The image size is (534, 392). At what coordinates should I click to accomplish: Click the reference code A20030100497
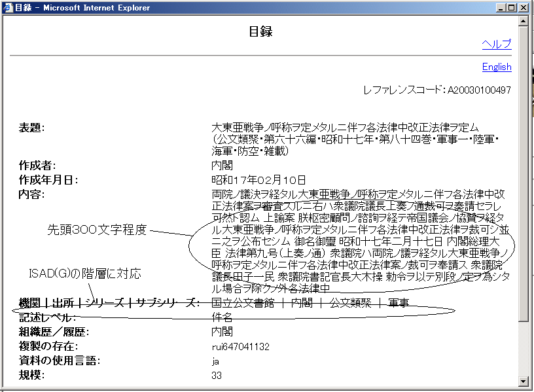[x=479, y=90]
